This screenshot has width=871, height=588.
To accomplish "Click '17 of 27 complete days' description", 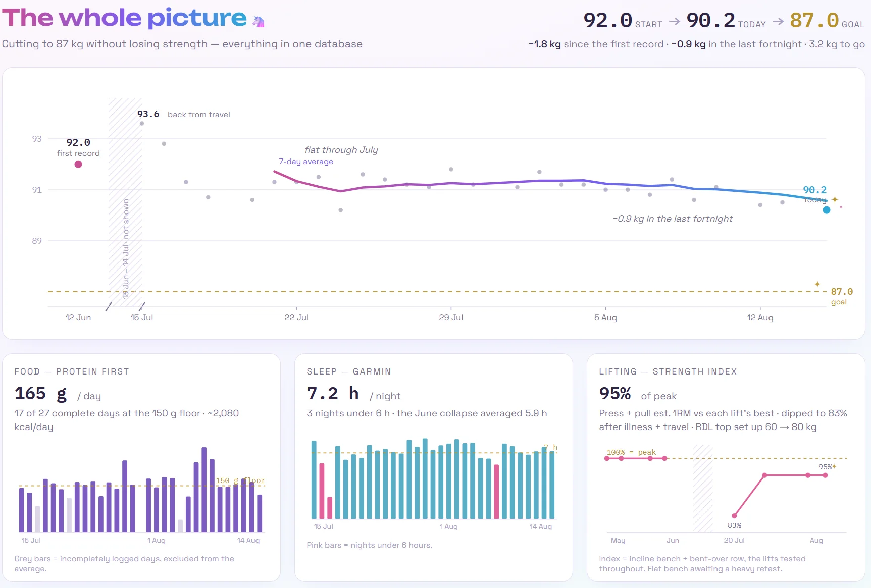I will coord(127,420).
